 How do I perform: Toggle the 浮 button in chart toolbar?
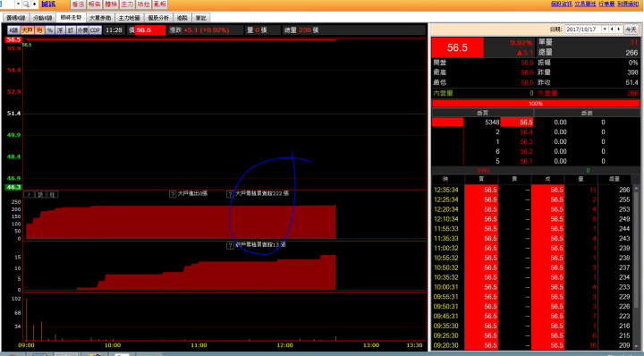[x=60, y=30]
